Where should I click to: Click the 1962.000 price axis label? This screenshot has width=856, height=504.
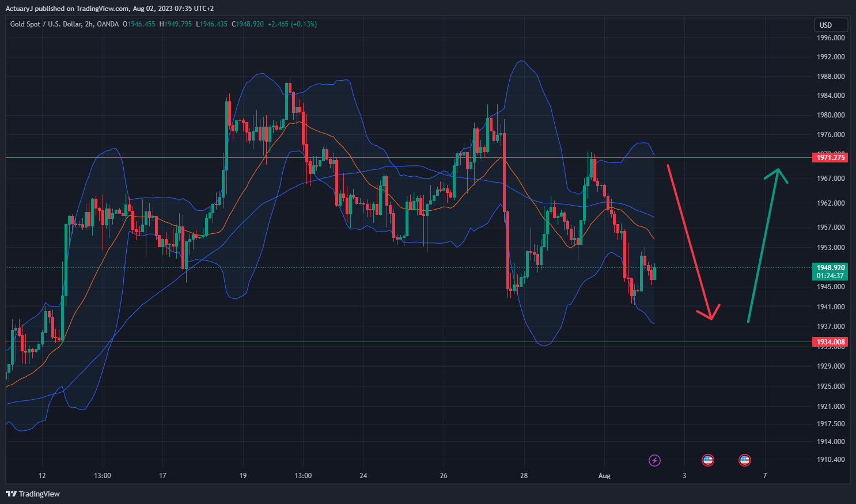tap(831, 203)
